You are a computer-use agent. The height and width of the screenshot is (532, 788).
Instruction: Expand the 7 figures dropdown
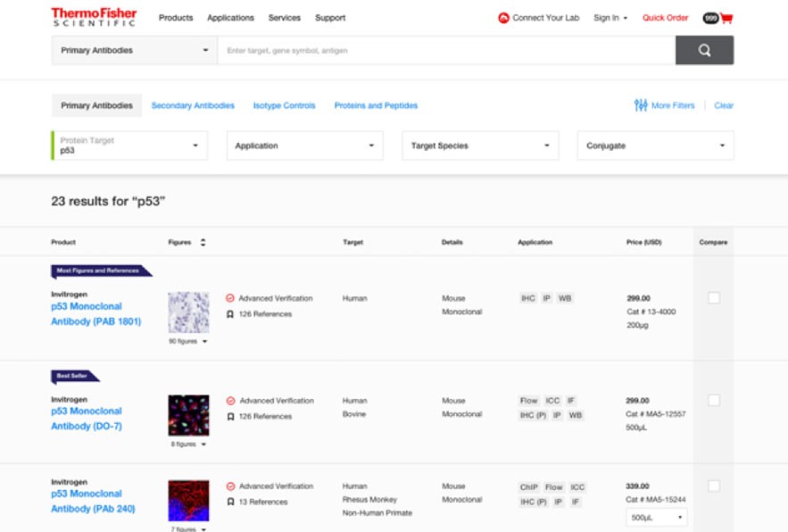188,529
